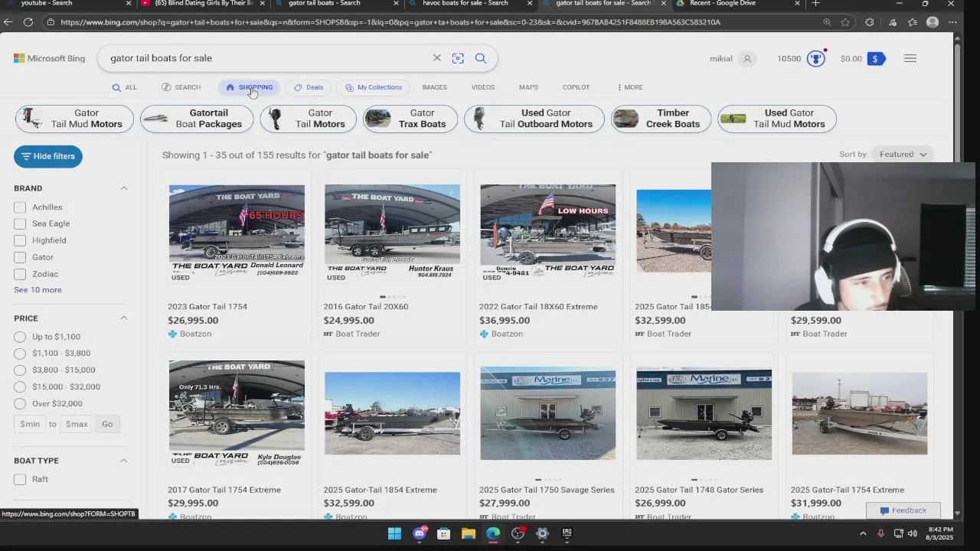The width and height of the screenshot is (980, 551).
Task: Select price $15,000 - $32,000
Action: [20, 387]
